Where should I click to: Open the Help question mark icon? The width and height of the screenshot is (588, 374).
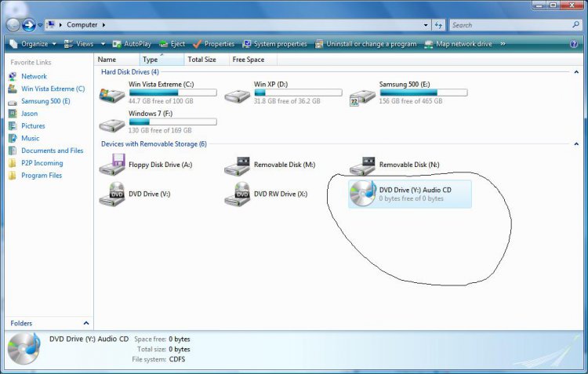pyautogui.click(x=574, y=44)
